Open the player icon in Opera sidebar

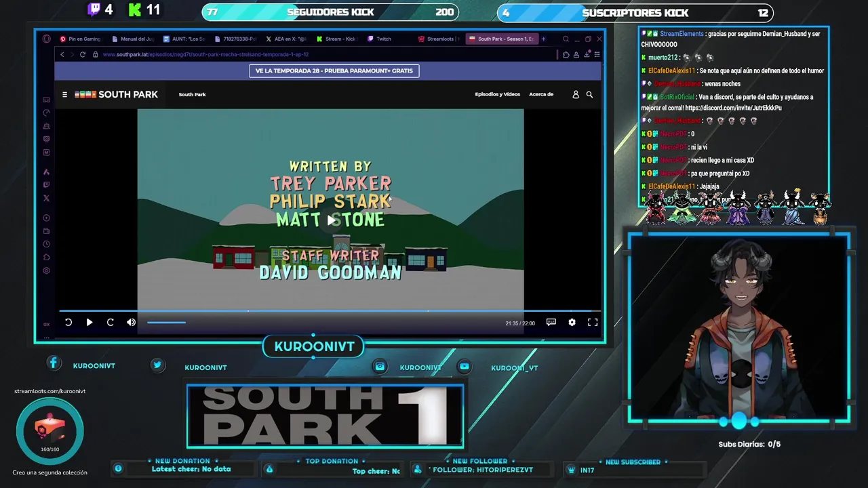[46, 218]
